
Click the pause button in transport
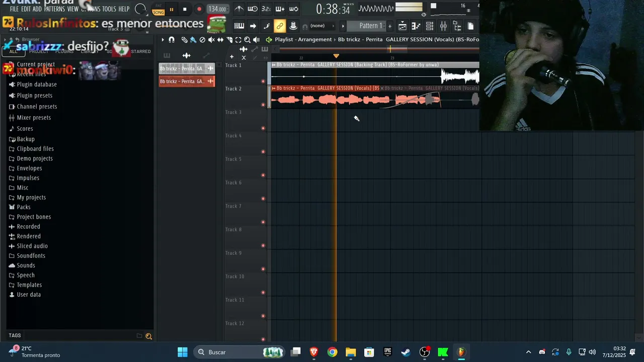coord(171,9)
